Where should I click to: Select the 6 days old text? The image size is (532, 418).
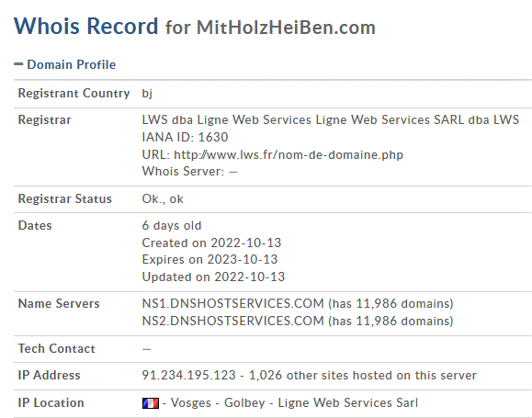click(172, 226)
